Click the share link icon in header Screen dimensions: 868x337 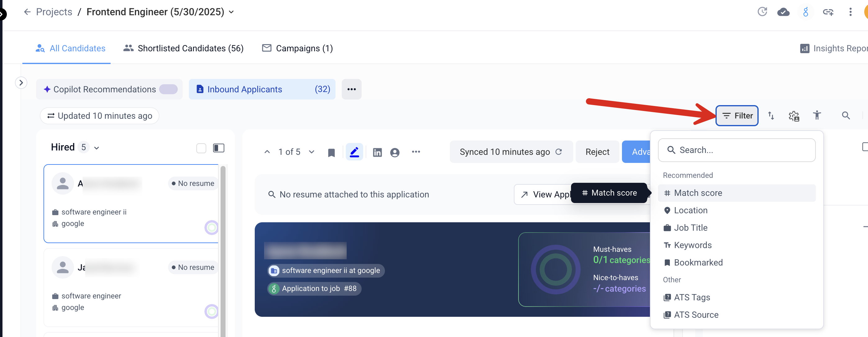click(x=828, y=12)
